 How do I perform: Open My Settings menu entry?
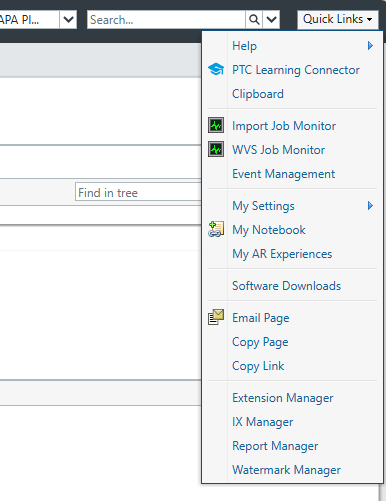(x=263, y=206)
